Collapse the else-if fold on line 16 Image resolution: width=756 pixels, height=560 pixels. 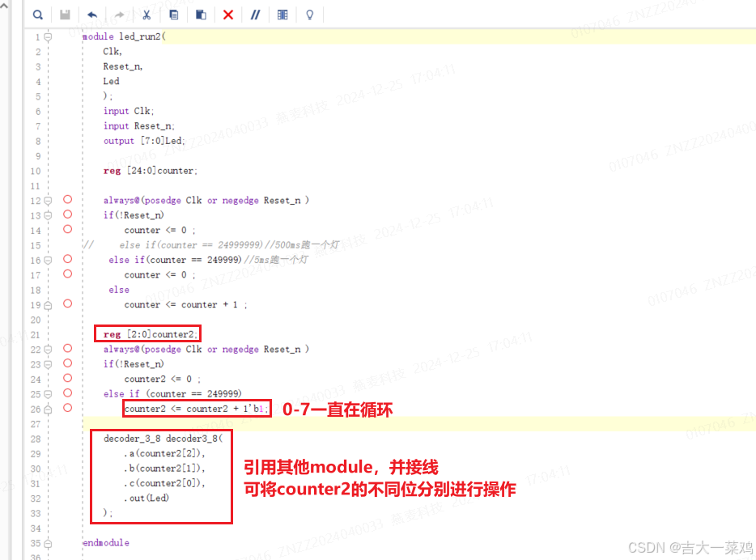click(x=48, y=261)
